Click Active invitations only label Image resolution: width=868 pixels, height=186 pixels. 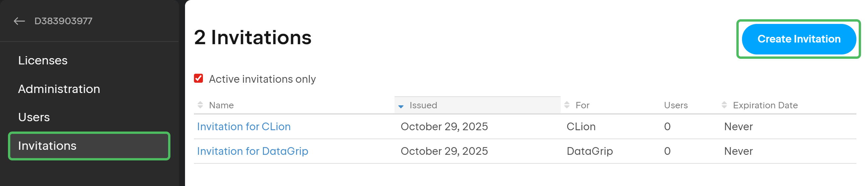point(262,79)
